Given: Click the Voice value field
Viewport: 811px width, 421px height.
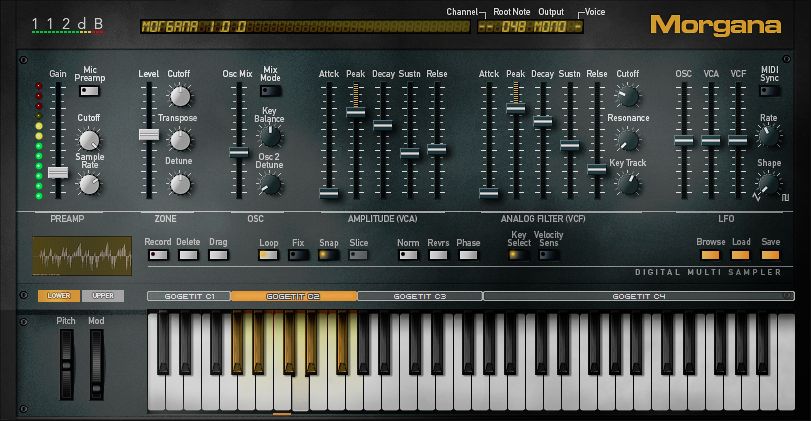Looking at the screenshot, I should [578, 26].
